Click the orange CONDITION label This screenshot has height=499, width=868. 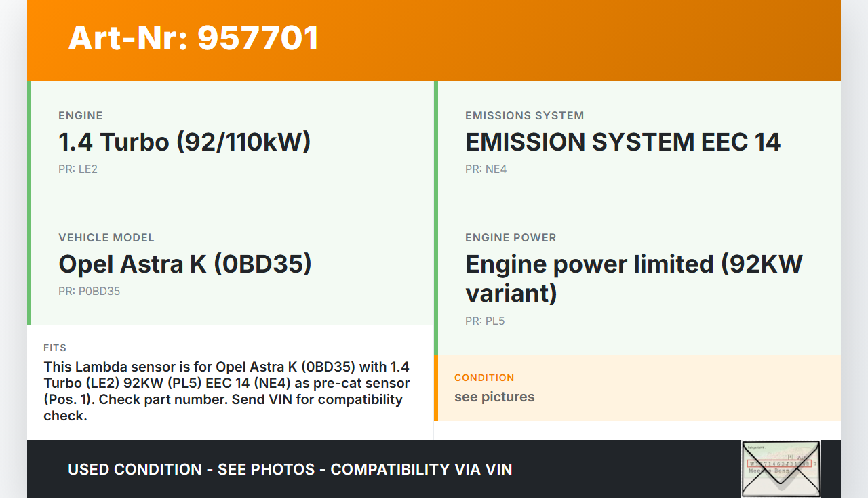[484, 378]
